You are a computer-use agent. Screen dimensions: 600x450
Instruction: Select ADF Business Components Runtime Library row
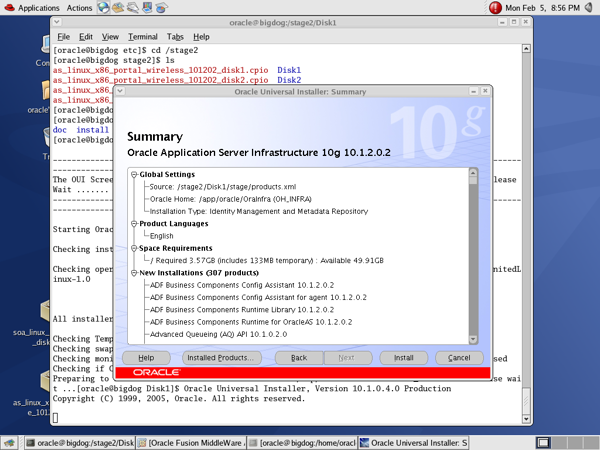[242, 310]
